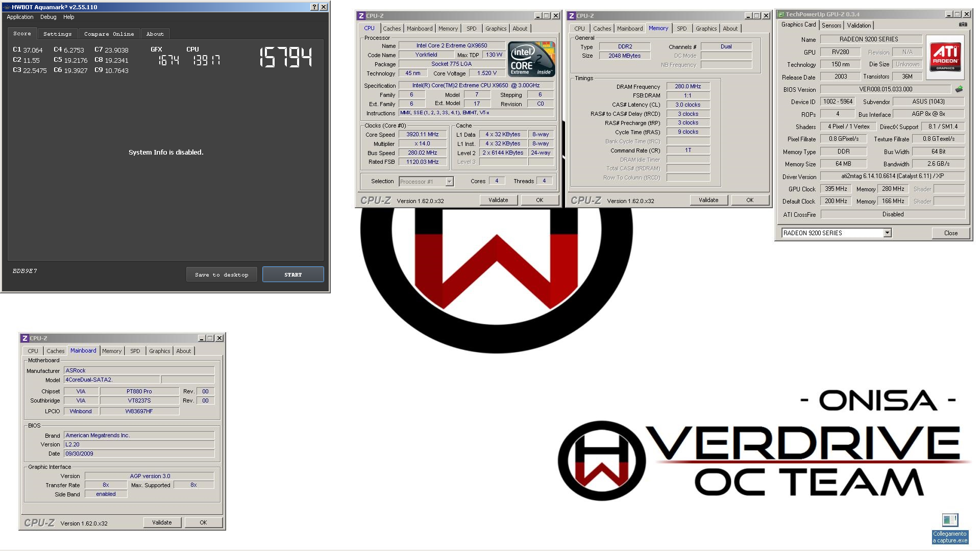Click the START benchmark button
Screen dimensions: 980x551
point(293,274)
